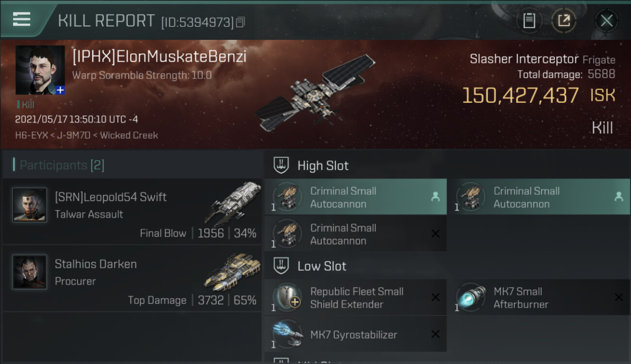Open the hamburger menu icon

[x=21, y=19]
